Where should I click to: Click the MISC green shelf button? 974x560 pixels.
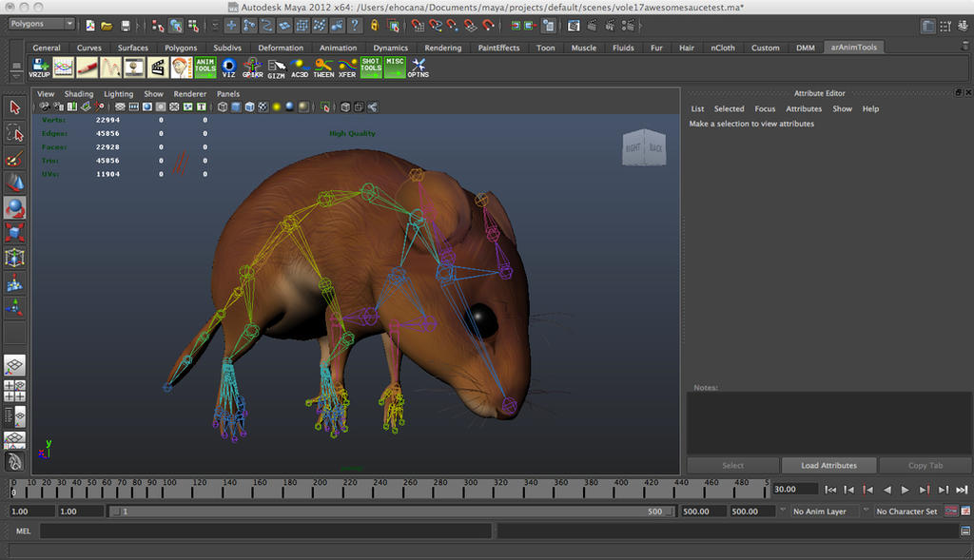tap(395, 68)
